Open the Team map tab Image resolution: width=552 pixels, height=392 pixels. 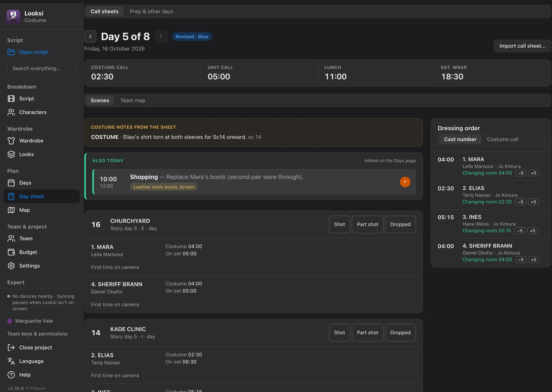(x=133, y=100)
